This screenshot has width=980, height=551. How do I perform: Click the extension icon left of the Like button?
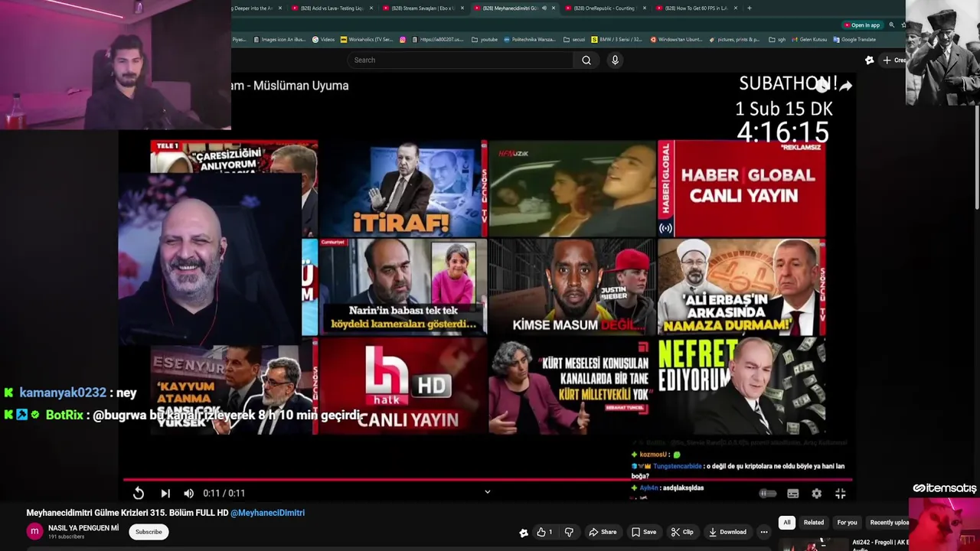click(x=524, y=533)
